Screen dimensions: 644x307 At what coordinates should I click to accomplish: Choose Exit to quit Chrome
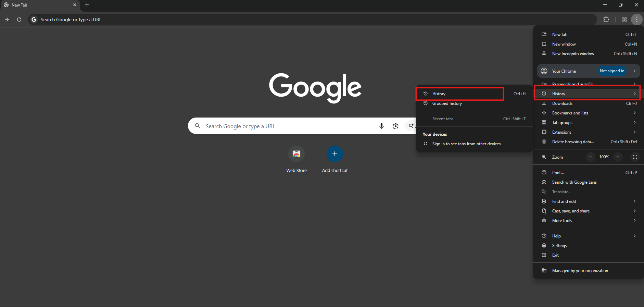[589, 255]
